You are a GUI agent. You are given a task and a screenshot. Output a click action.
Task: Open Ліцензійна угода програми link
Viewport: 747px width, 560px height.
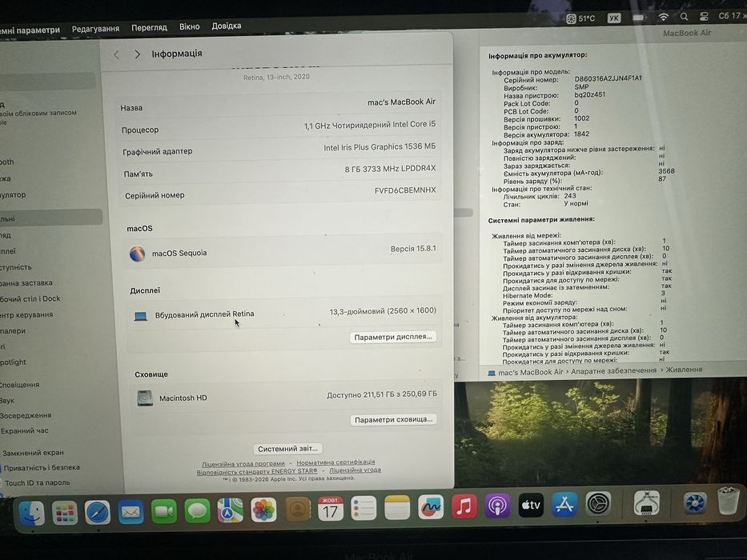[x=243, y=463]
